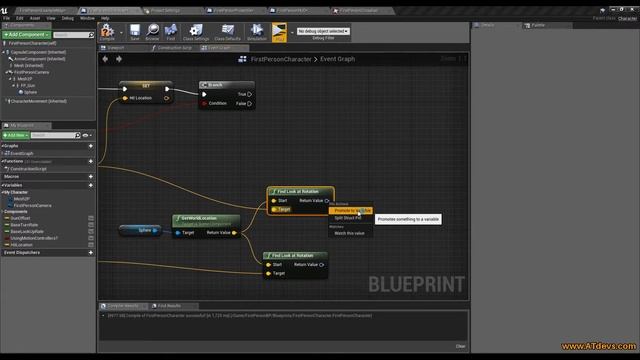
Task: Click the highlighted Play toolbar icon
Action: [279, 32]
